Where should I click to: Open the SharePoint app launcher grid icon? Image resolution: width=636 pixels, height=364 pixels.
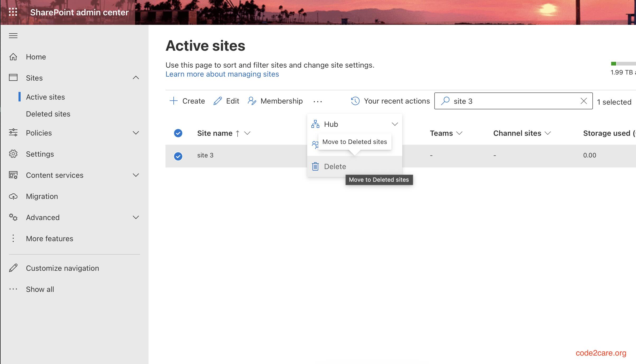(x=13, y=12)
